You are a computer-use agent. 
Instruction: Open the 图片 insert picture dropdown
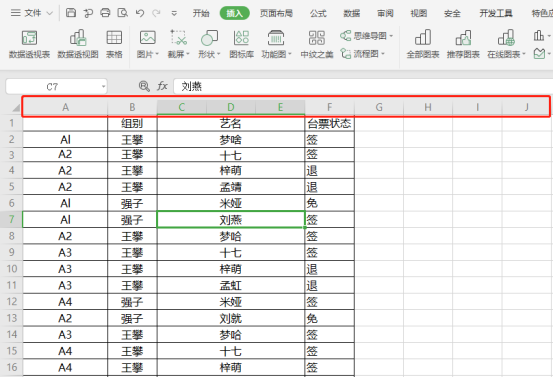148,44
